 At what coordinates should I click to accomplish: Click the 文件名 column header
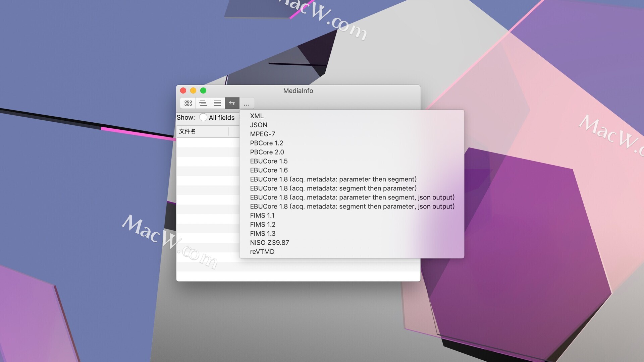203,131
